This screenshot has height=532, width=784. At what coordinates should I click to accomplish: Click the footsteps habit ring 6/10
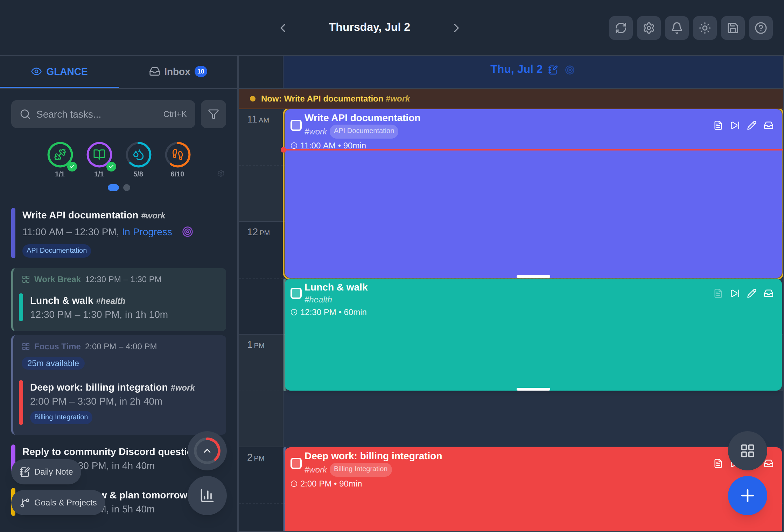pos(178,155)
